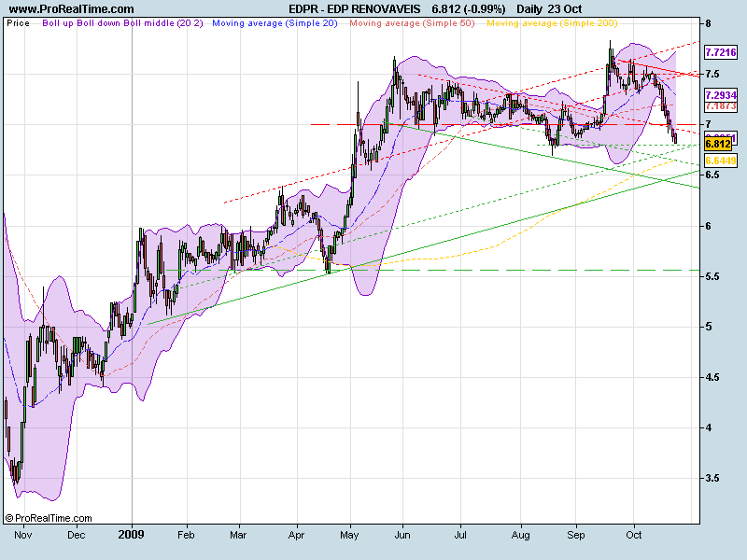Select the 7.2934 purple value label
747x560 pixels.
pyautogui.click(x=721, y=95)
